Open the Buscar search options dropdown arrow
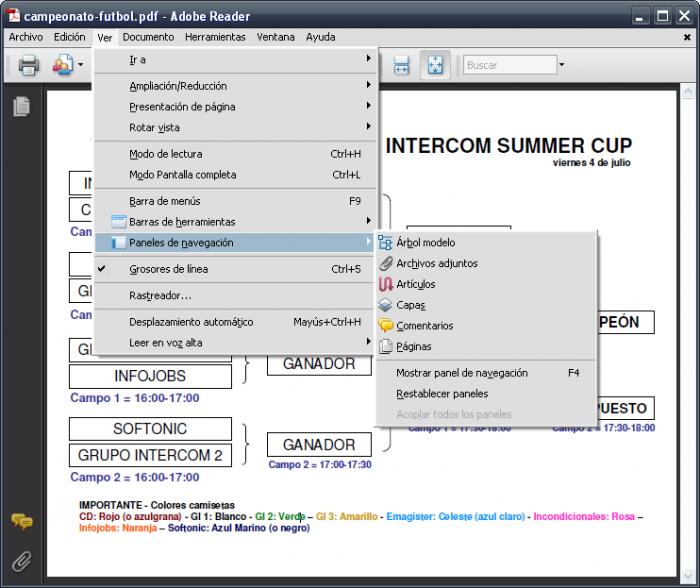The image size is (700, 588). coord(562,65)
